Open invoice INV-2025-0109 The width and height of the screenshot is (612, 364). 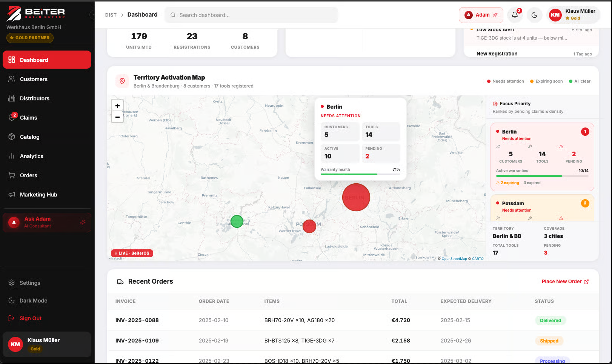(x=137, y=341)
